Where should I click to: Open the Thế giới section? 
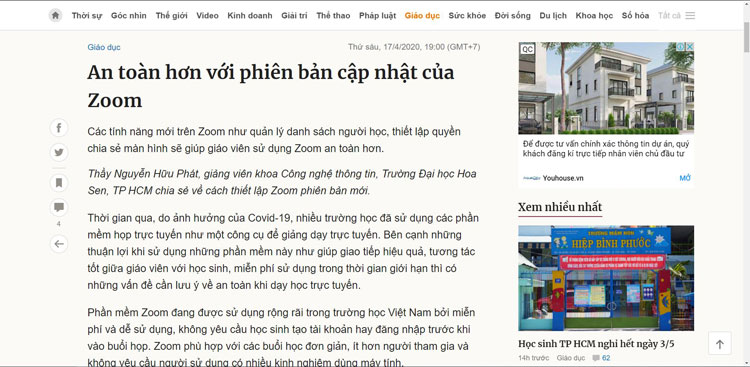coord(171,15)
